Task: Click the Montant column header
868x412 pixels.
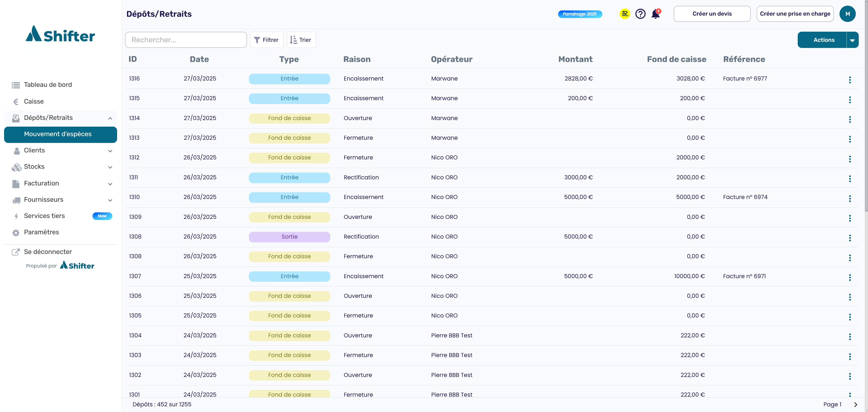Action: [x=575, y=59]
